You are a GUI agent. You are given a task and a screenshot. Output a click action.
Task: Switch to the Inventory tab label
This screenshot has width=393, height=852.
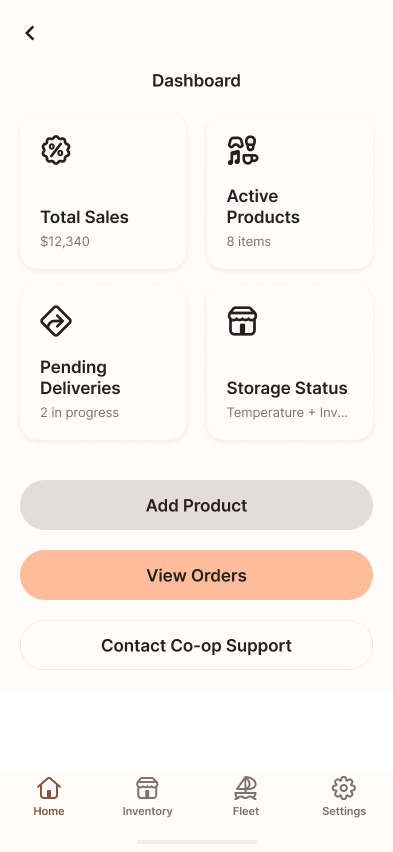pyautogui.click(x=147, y=811)
